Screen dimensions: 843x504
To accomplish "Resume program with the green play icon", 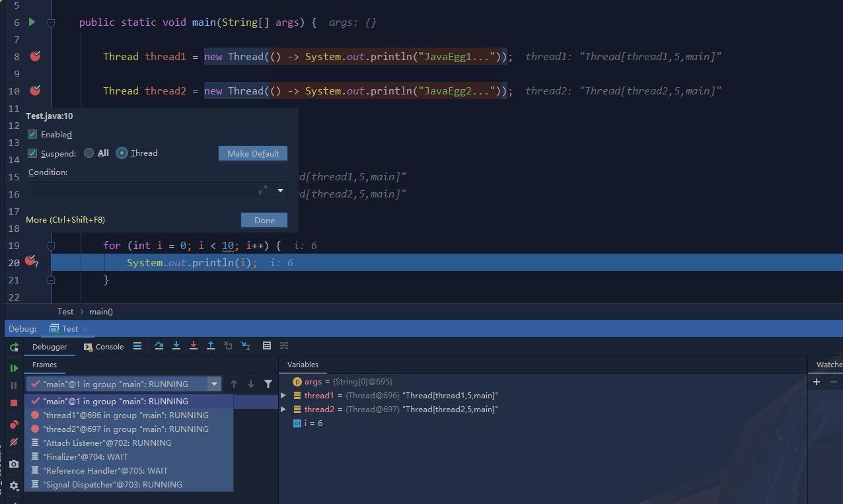I will pos(14,368).
